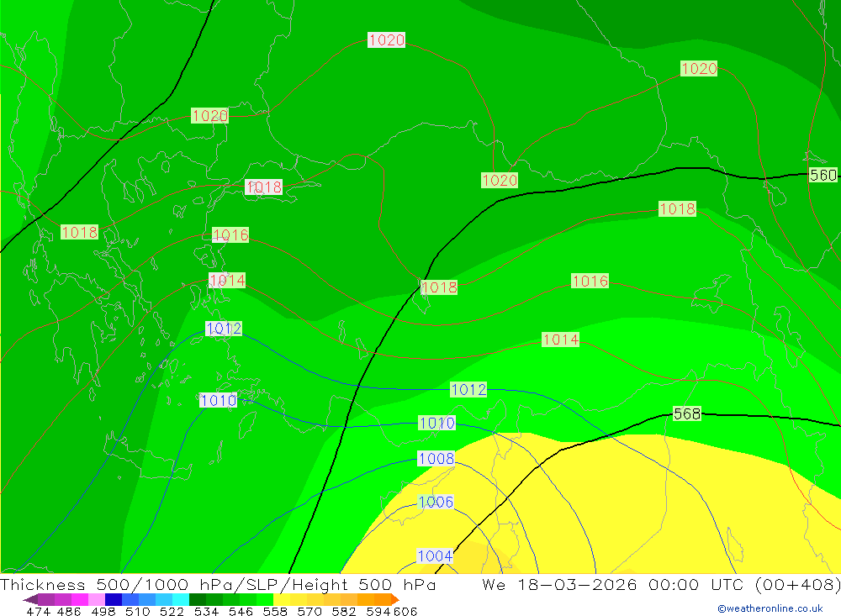Click the legend value 582
This screenshot has width=841, height=616.
(x=343, y=611)
